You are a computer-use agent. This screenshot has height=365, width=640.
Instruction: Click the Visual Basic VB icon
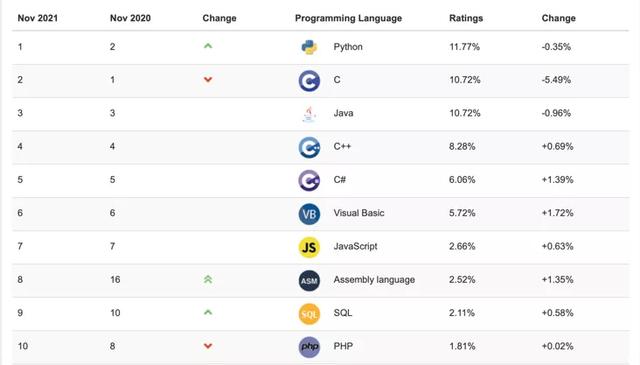click(x=309, y=214)
